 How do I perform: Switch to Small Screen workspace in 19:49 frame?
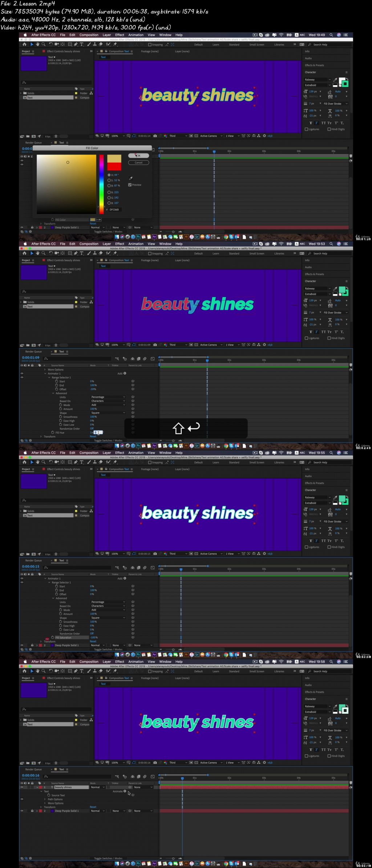pos(256,45)
